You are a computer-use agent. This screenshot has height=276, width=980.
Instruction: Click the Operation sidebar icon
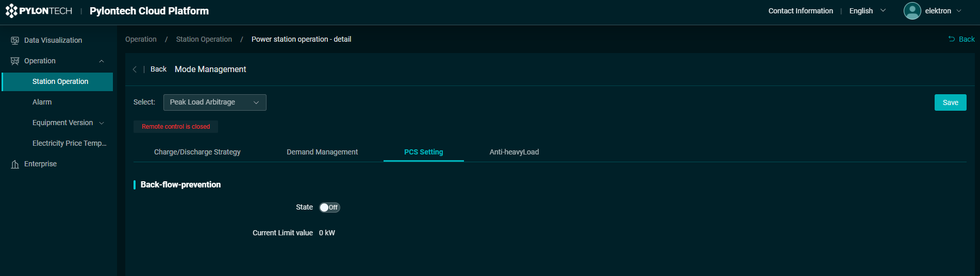click(x=15, y=61)
